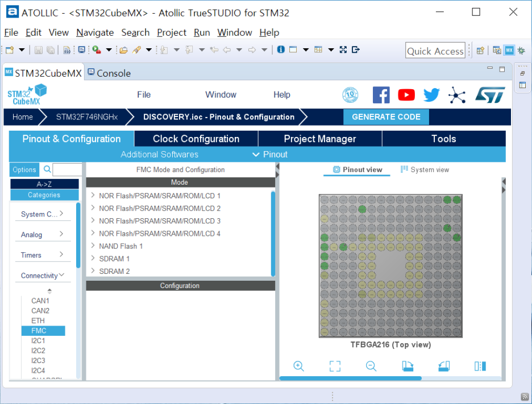The width and height of the screenshot is (532, 404).
Task: Click the ST community network icon
Action: [x=456, y=95]
